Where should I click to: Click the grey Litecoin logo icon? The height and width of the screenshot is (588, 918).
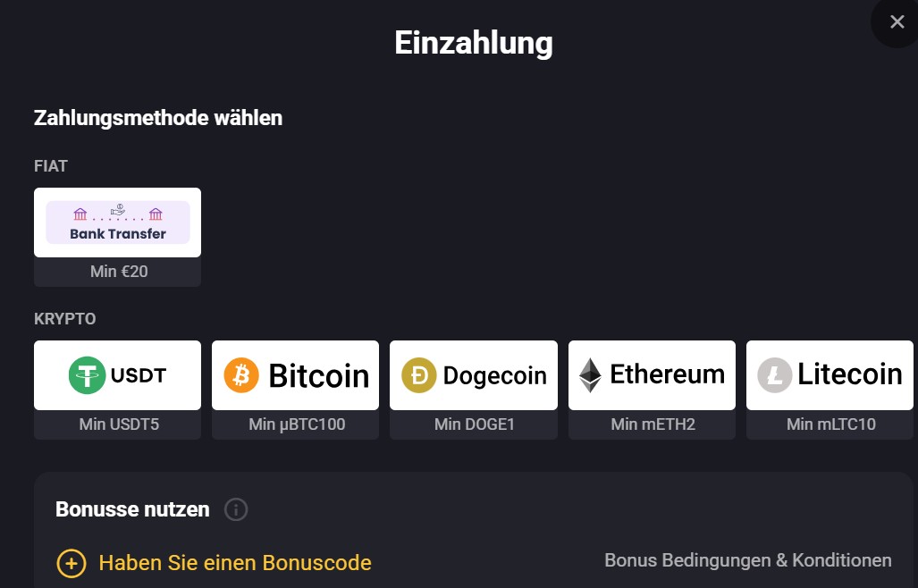775,375
